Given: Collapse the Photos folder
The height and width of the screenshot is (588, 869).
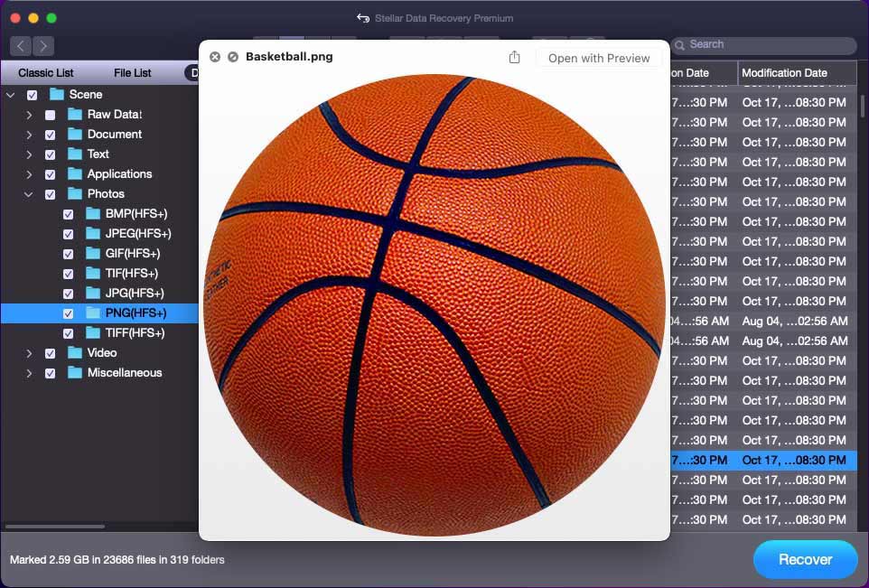Looking at the screenshot, I should (29, 194).
